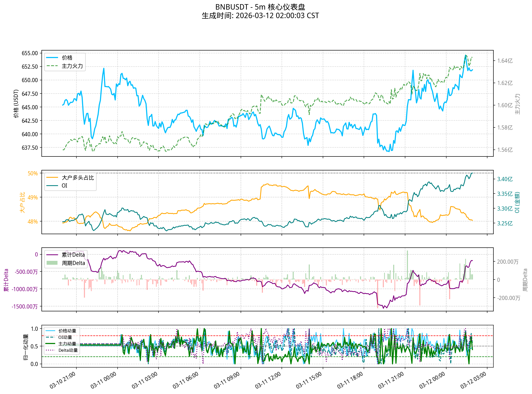
Task: Click the 大户多头占比 legend entry
Action: tap(77, 178)
